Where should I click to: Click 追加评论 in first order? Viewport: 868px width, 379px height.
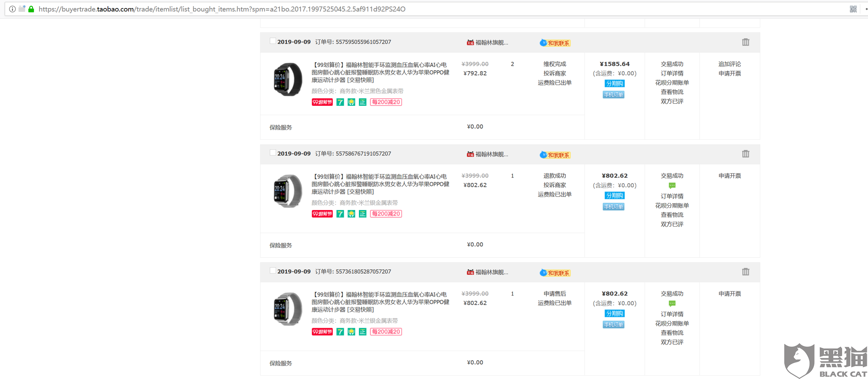click(729, 64)
